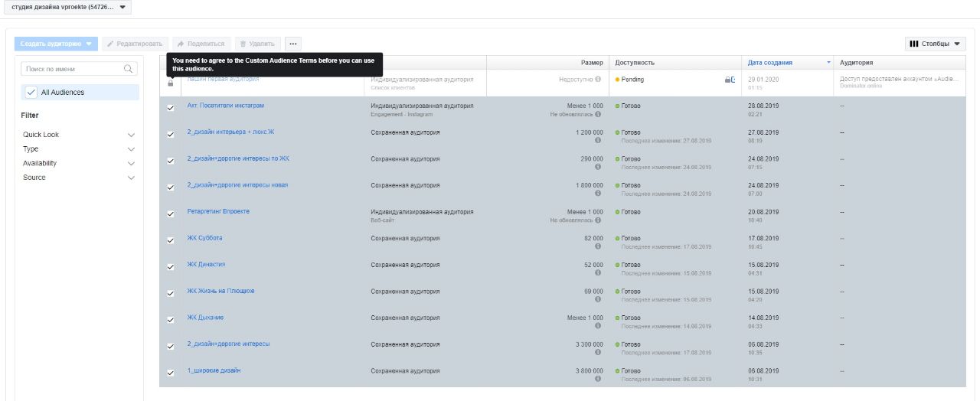Uncheck the ЖК Дыхание row checkbox
The width and height of the screenshot is (980, 401).
(171, 320)
